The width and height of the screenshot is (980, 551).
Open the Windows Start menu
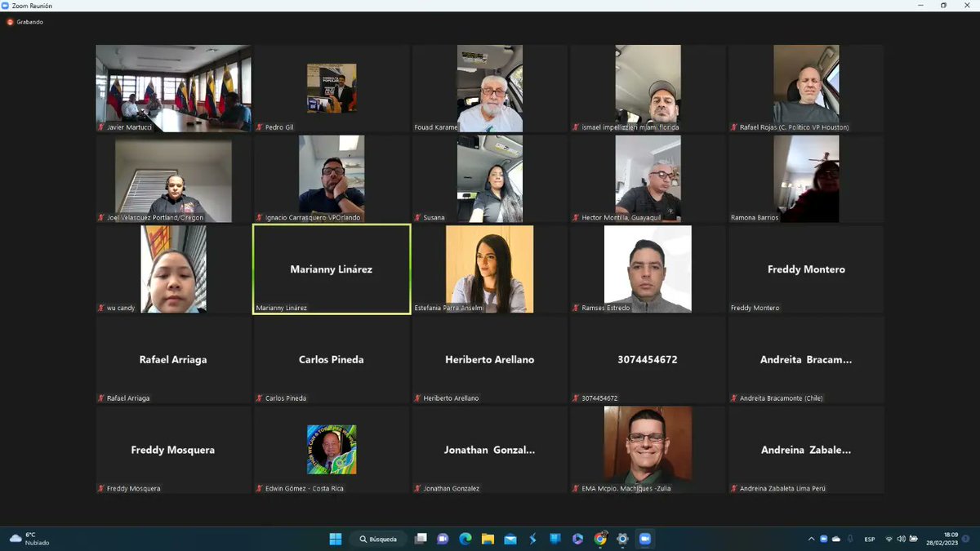(335, 539)
